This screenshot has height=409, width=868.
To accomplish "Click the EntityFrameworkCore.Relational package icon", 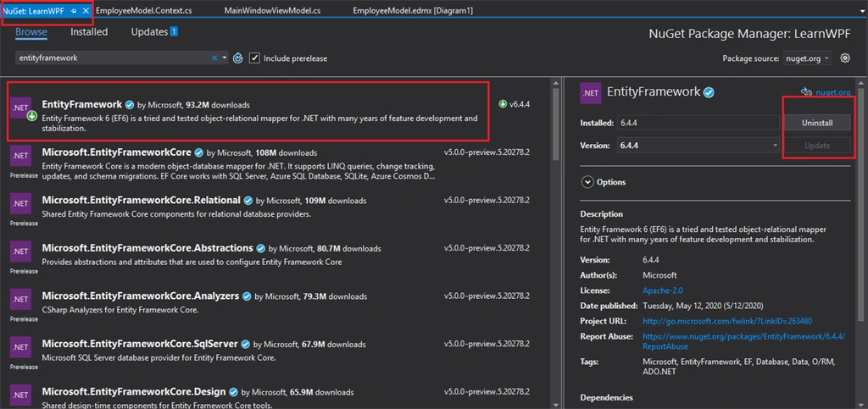I will pos(21,203).
